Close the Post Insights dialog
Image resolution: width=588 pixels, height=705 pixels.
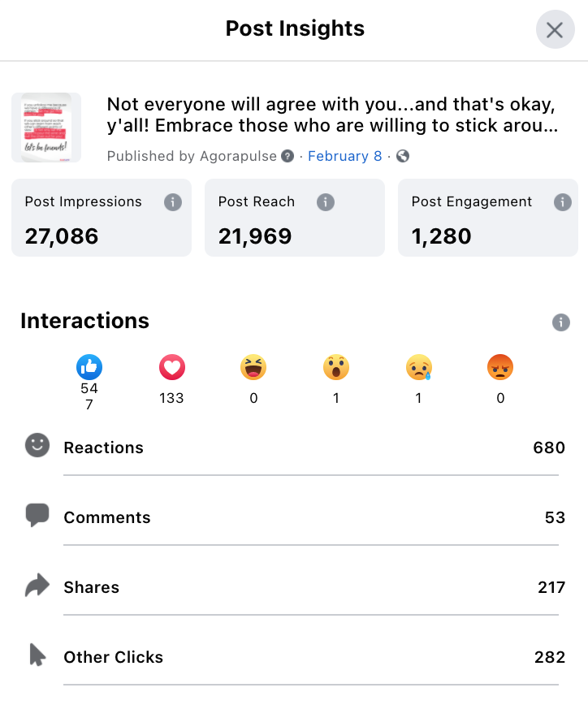pyautogui.click(x=555, y=30)
